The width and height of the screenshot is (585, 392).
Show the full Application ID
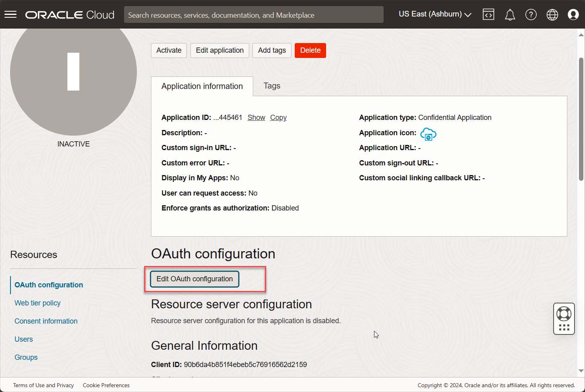pyautogui.click(x=256, y=117)
